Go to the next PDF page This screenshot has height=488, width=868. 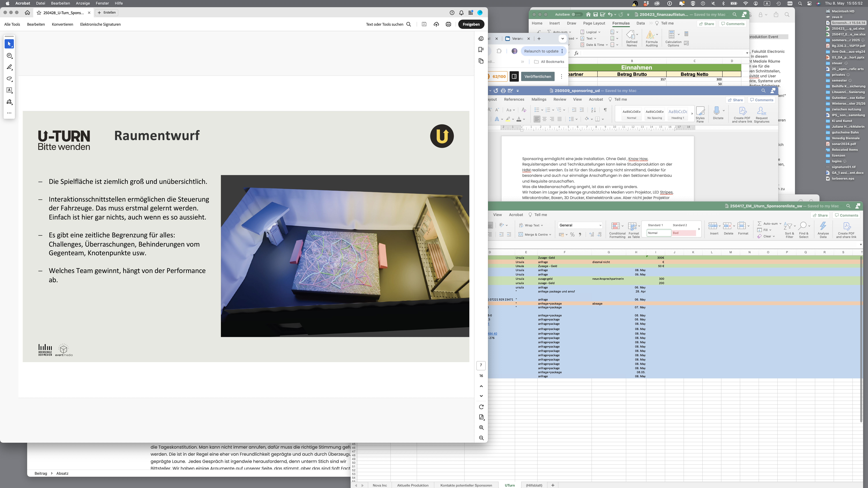point(481,396)
